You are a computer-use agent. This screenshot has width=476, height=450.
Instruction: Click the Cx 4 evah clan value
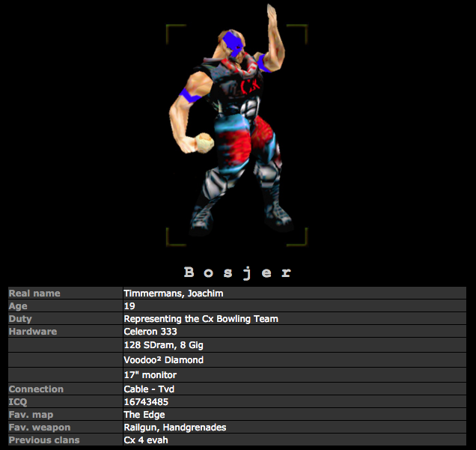tap(146, 440)
